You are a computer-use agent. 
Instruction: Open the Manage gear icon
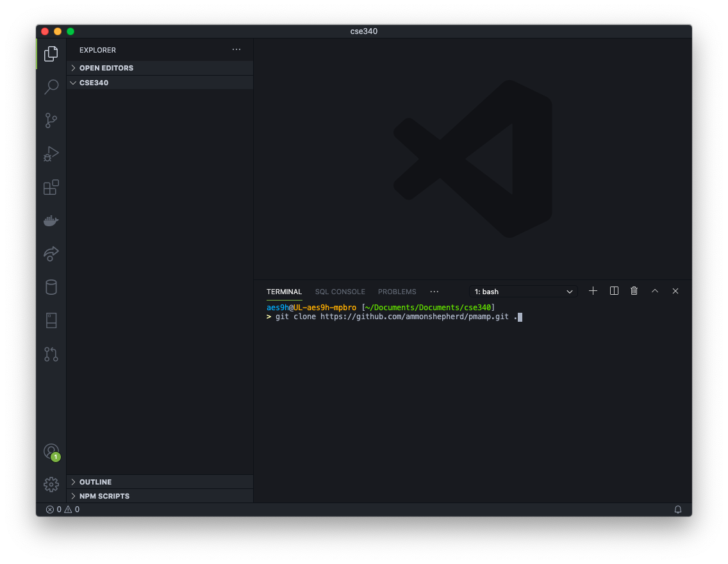(51, 485)
